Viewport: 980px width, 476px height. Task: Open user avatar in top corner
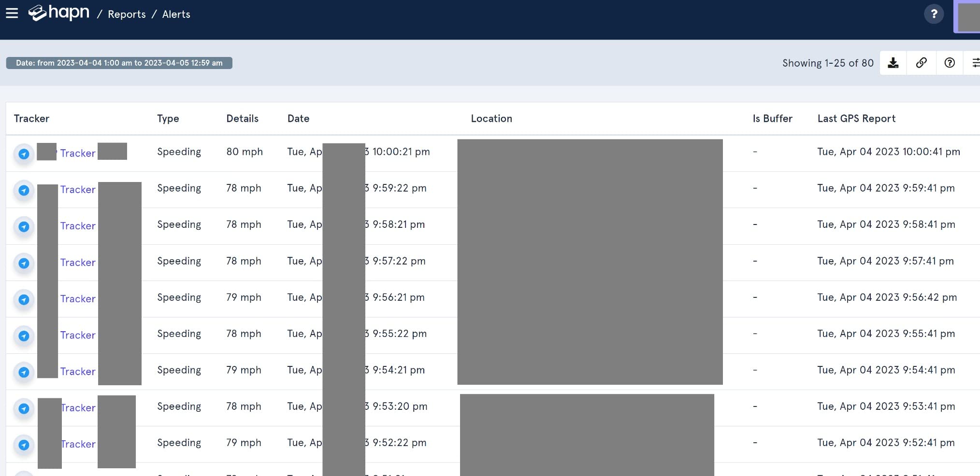point(967,17)
